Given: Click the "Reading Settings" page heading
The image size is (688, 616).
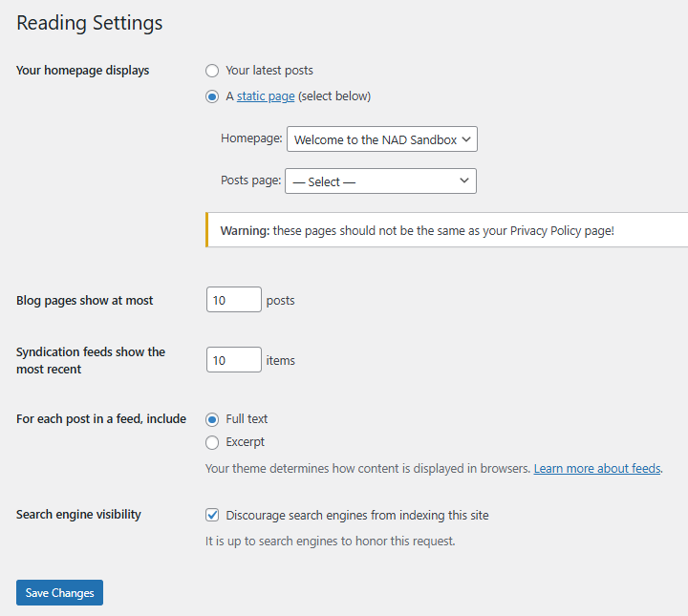Looking at the screenshot, I should point(90,23).
